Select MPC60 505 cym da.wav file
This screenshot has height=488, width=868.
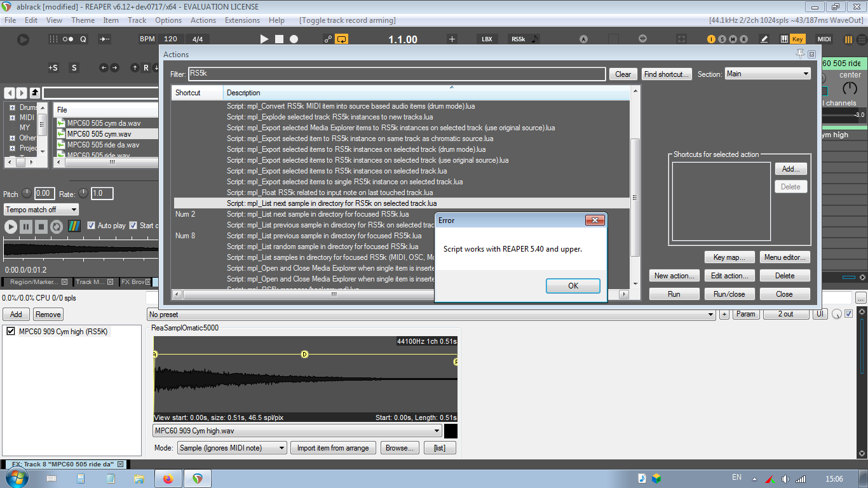(x=104, y=123)
